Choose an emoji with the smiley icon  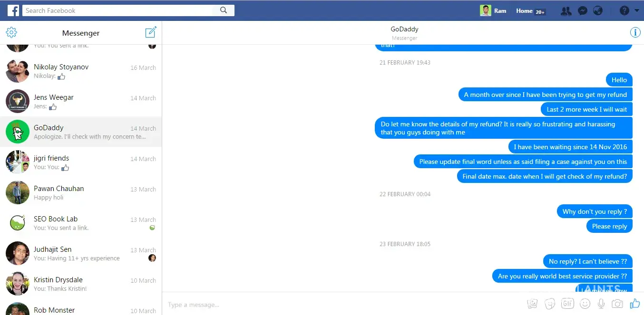[x=585, y=304]
